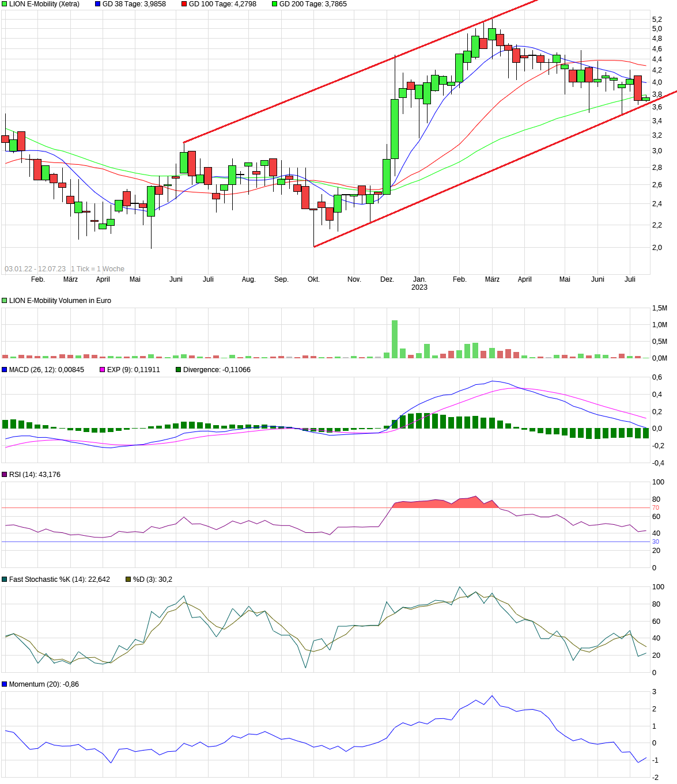Click the red GD 100 Tage legend swatch
Screen dimensions: 677x784
pos(184,4)
